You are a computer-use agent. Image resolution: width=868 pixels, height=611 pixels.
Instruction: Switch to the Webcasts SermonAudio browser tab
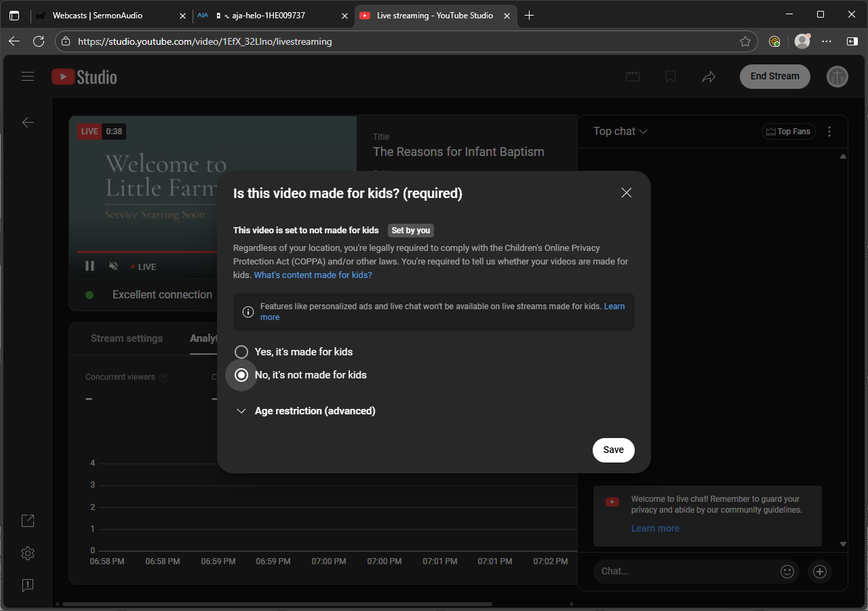click(x=98, y=15)
